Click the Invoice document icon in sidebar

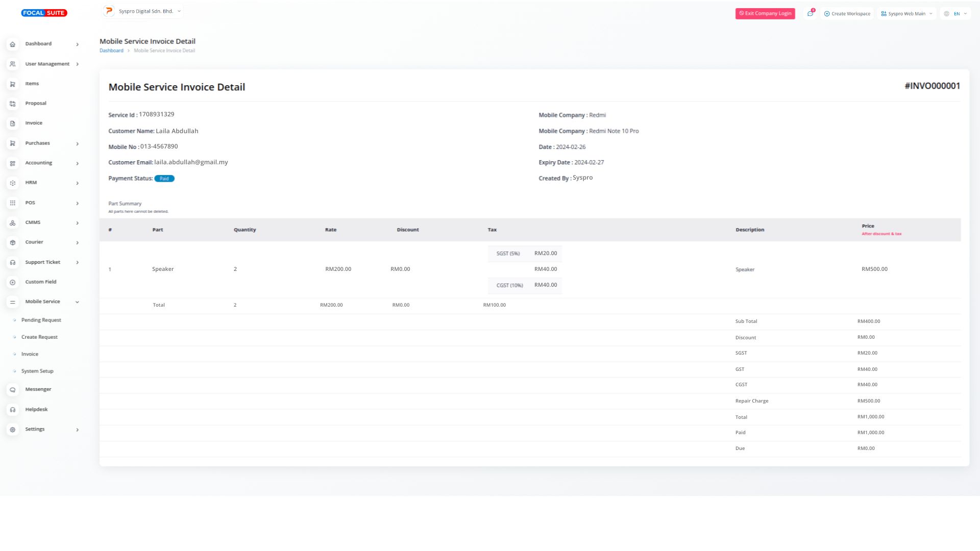click(x=13, y=123)
